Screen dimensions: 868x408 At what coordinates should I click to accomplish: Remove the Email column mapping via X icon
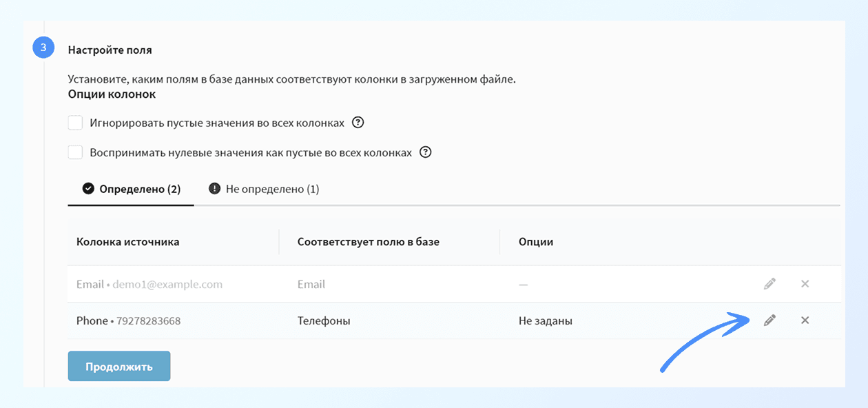pyautogui.click(x=805, y=283)
